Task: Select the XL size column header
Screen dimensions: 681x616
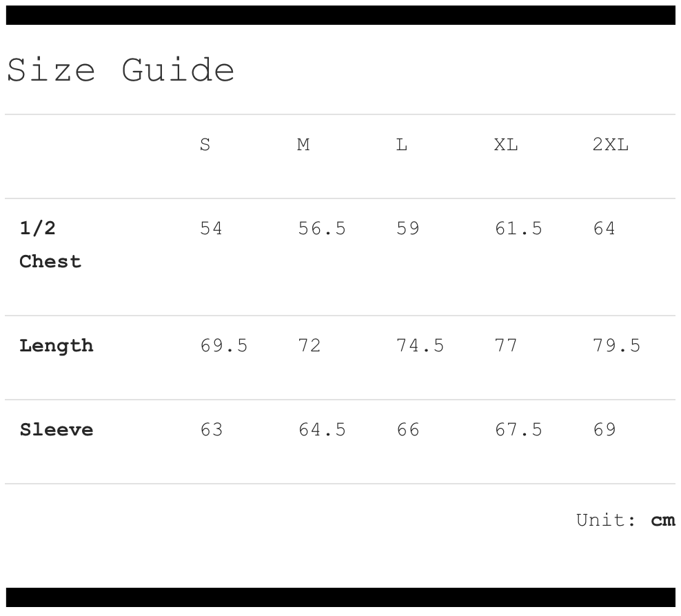Action: pyautogui.click(x=506, y=145)
